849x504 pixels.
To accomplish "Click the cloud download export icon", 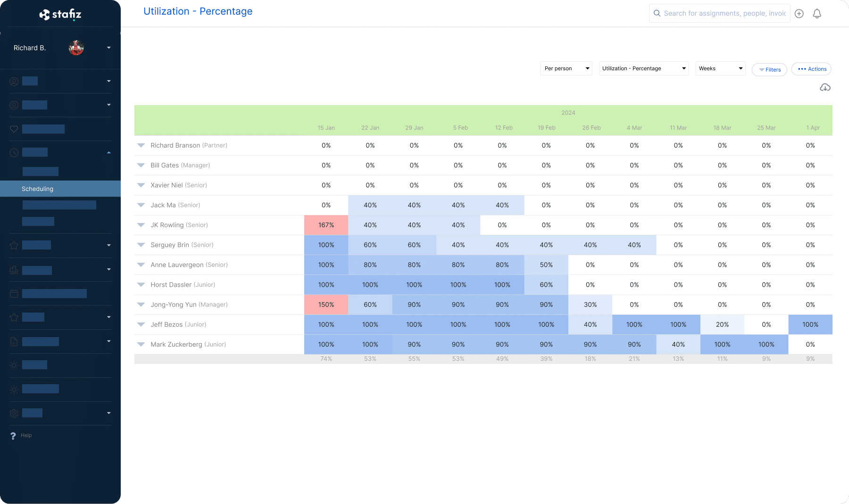I will click(825, 88).
